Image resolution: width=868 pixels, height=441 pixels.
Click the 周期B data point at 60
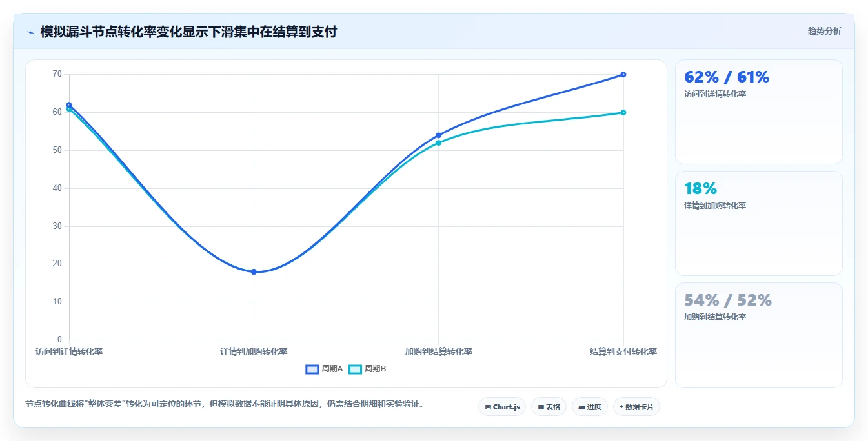tap(623, 113)
